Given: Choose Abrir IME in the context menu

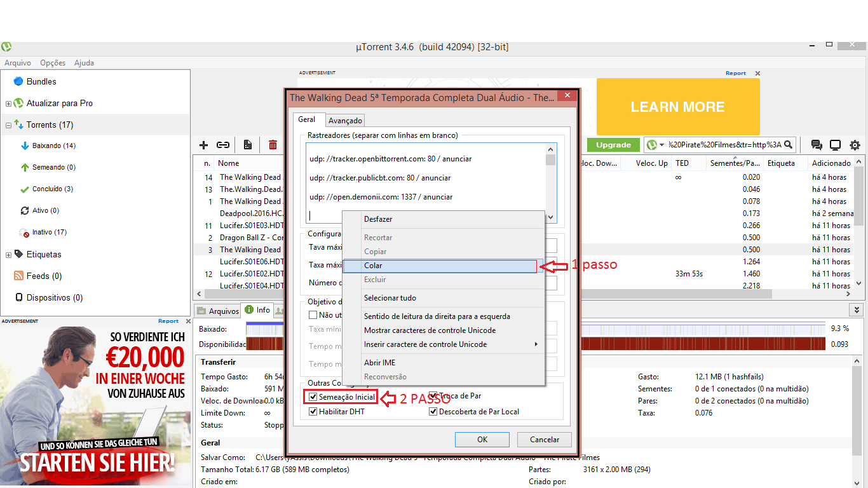Looking at the screenshot, I should tap(444, 363).
